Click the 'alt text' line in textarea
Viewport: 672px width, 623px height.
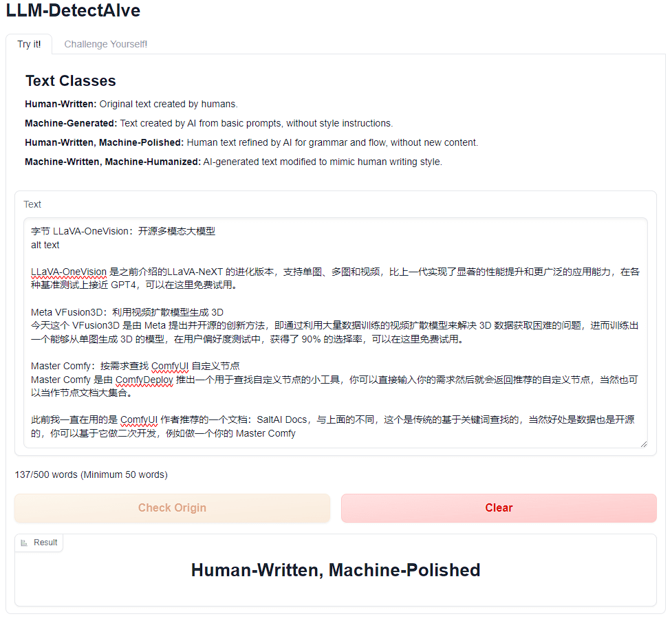click(x=45, y=245)
